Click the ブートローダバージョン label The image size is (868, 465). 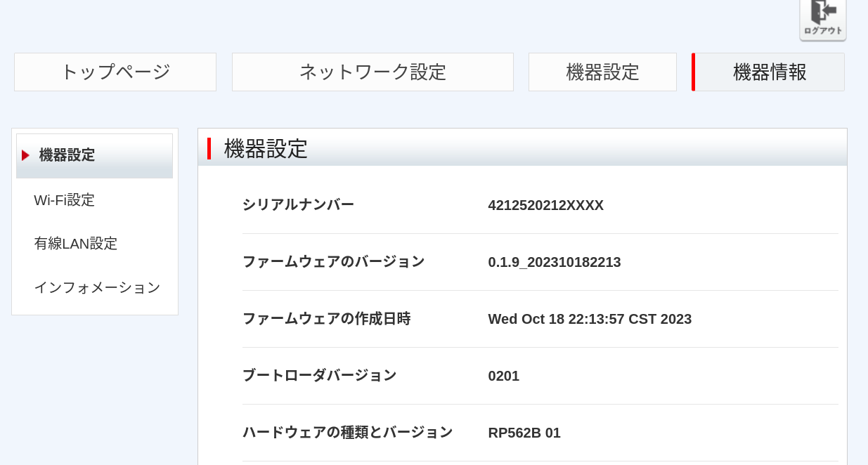[319, 375]
